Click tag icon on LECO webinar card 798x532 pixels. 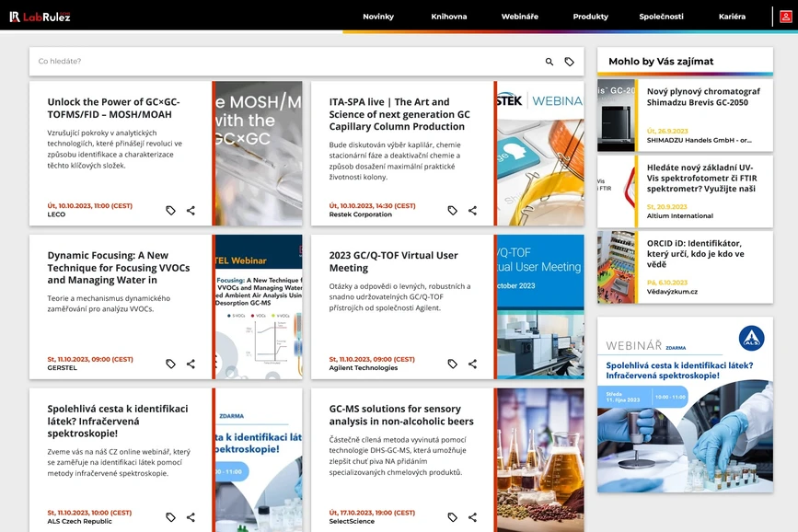click(x=170, y=211)
